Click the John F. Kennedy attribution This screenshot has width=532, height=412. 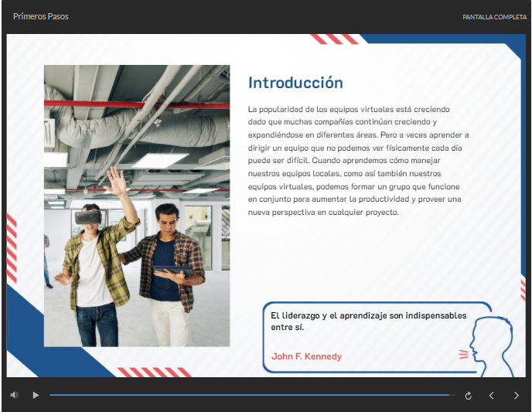click(306, 356)
